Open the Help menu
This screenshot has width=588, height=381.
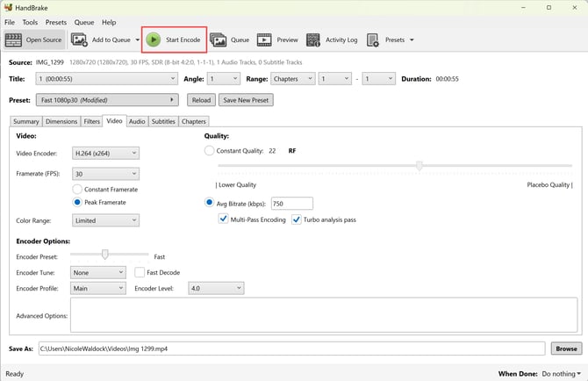point(109,22)
